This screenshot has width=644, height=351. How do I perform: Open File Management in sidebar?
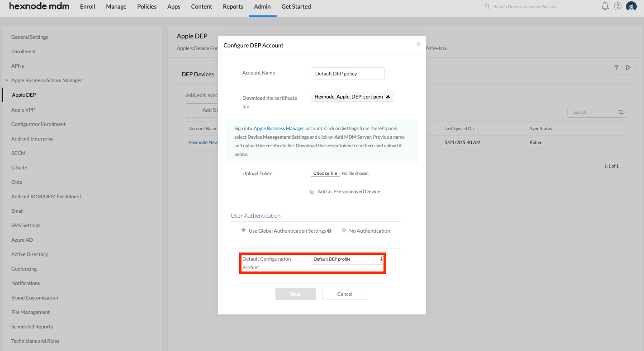[31, 312]
